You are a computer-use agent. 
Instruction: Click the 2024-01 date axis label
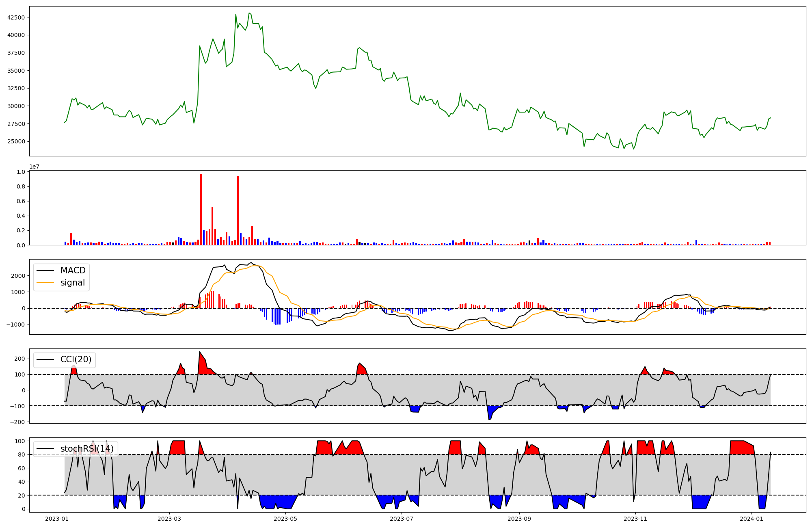[x=752, y=519]
